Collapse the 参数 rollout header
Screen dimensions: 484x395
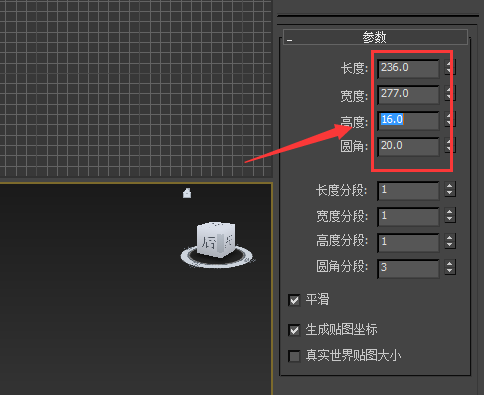point(375,37)
